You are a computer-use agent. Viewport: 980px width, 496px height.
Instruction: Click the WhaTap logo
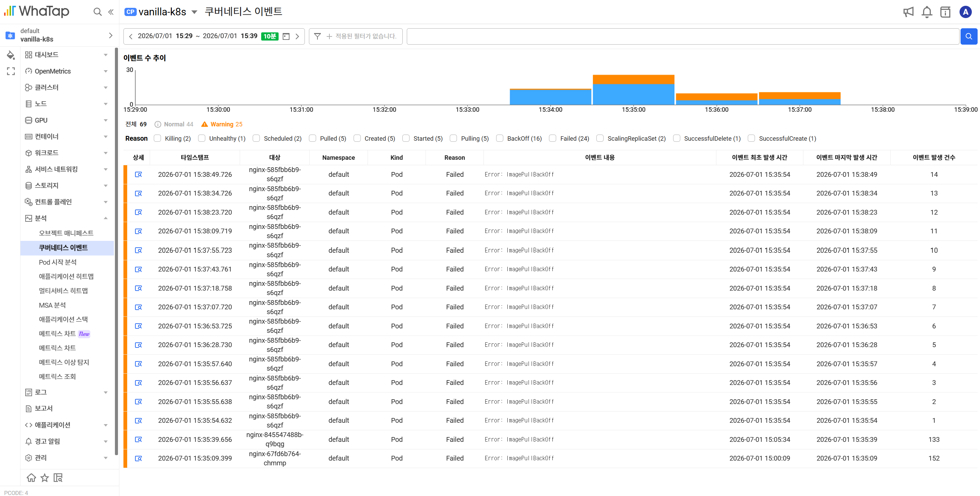coord(36,11)
